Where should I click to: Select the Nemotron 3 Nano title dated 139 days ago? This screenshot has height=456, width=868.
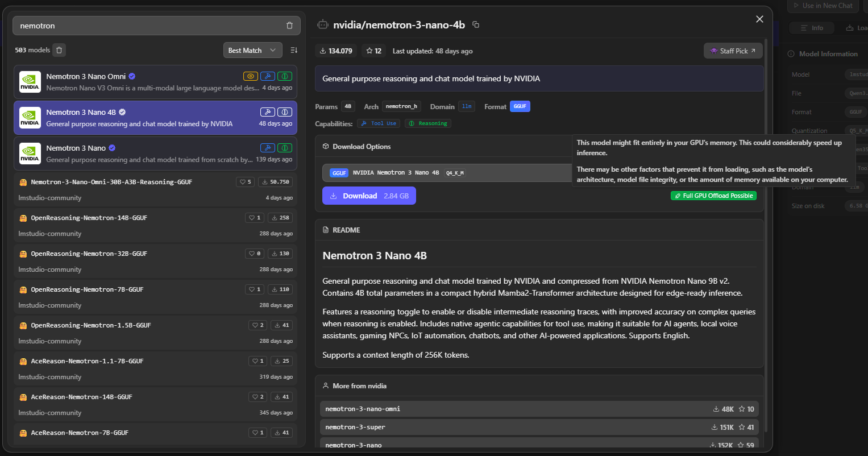click(76, 148)
